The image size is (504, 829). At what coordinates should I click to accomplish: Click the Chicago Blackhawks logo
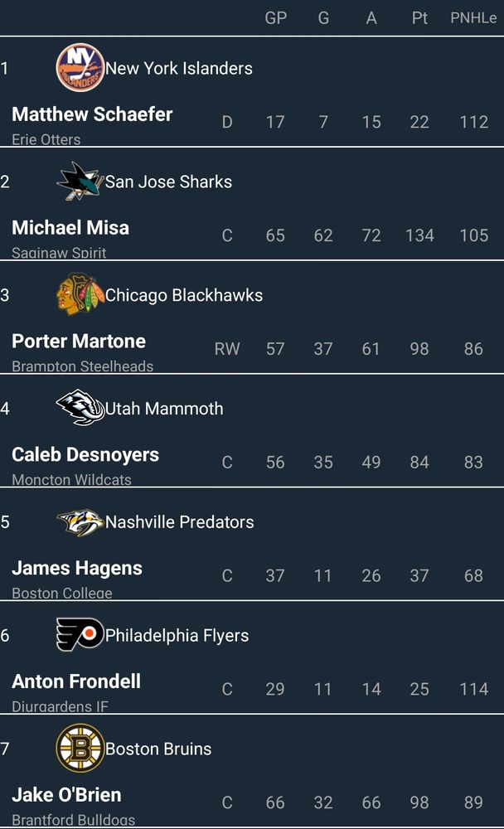click(x=80, y=294)
